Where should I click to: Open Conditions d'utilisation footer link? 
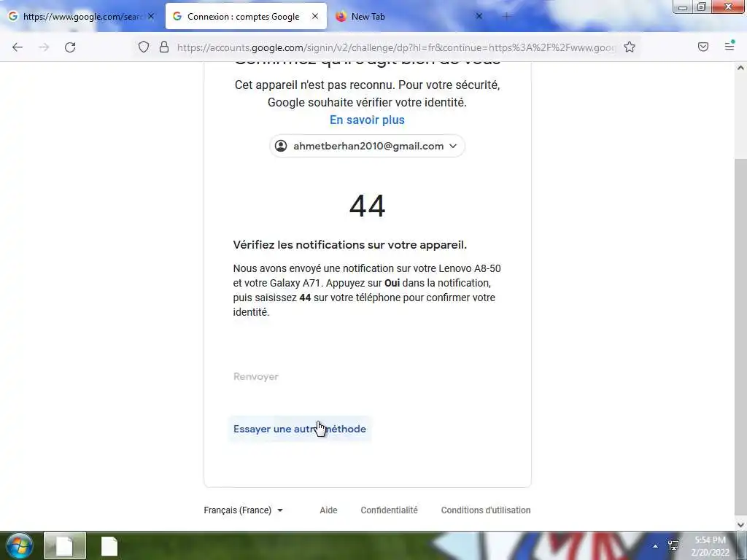point(485,510)
